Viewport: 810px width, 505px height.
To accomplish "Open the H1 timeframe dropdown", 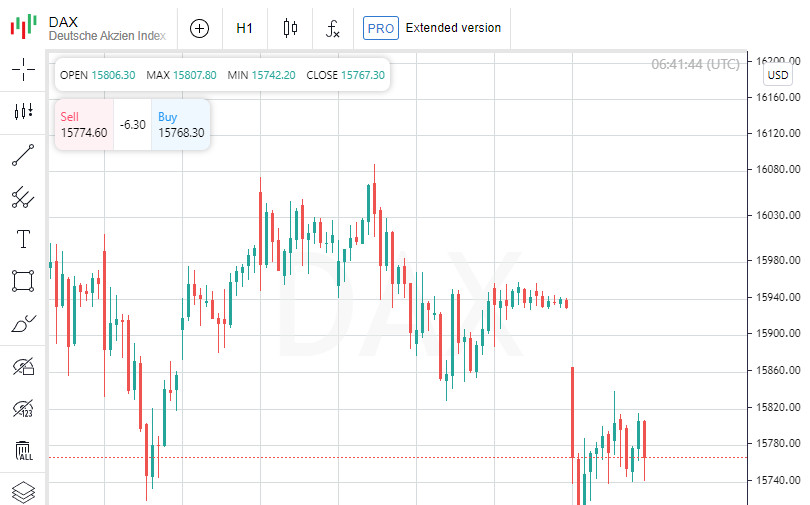I will pyautogui.click(x=245, y=28).
